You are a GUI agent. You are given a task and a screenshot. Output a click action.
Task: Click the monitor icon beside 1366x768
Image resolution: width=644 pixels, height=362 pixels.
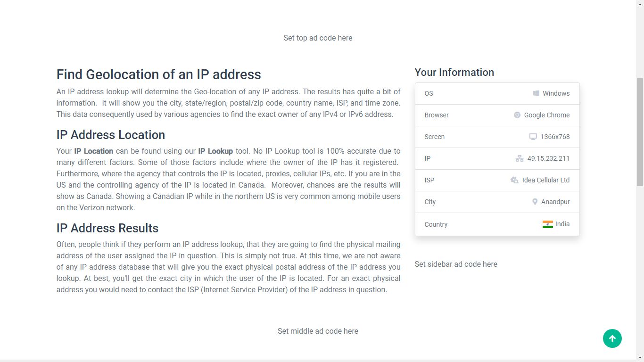pos(533,137)
